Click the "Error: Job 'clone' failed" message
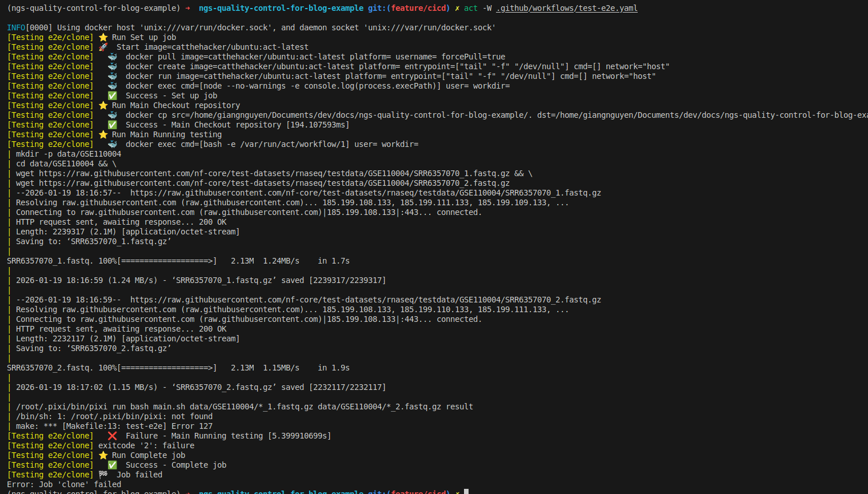Viewport: 868px width, 494px height. click(x=64, y=484)
